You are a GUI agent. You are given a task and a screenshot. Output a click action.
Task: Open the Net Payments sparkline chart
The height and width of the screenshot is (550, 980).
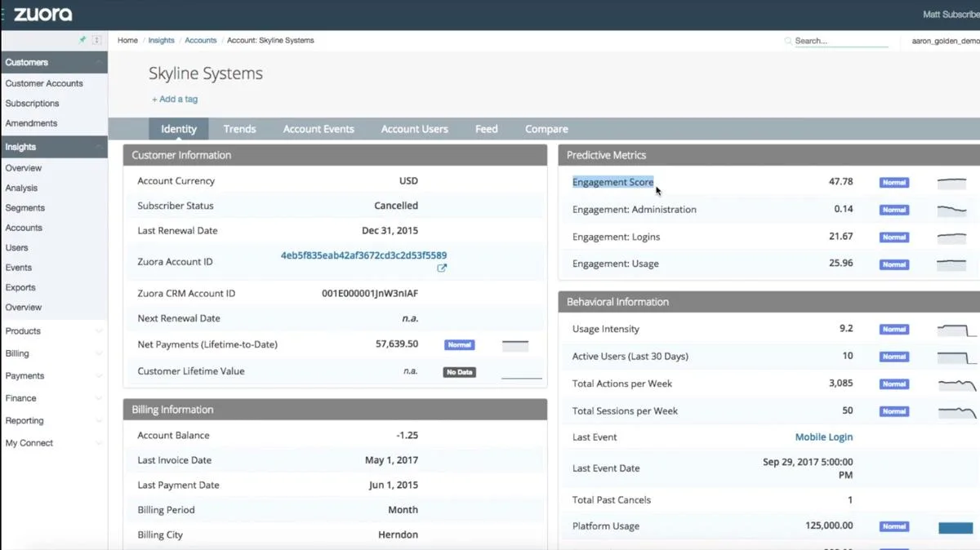(x=515, y=345)
